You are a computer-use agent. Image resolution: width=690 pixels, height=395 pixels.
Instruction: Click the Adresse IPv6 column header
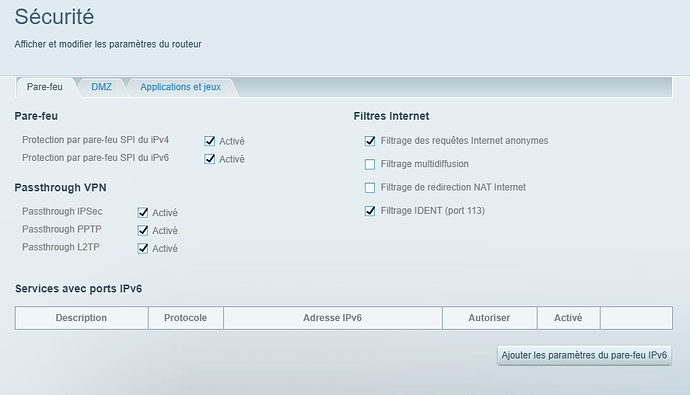click(x=333, y=318)
